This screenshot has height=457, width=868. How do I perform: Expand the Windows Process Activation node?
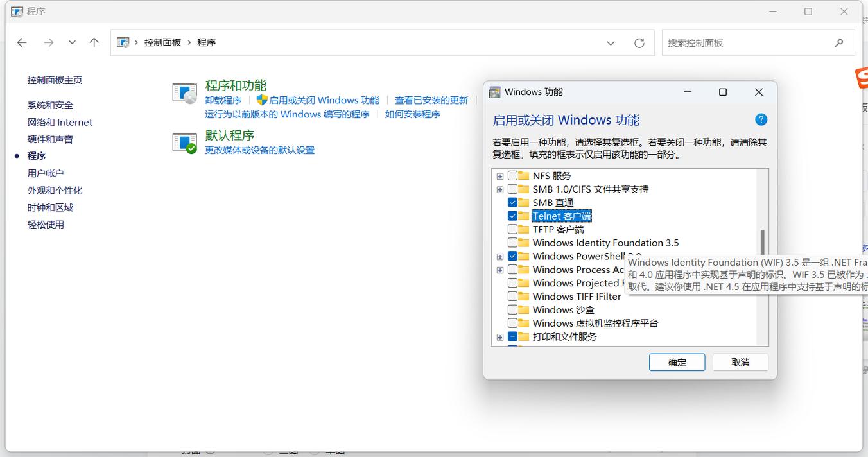point(500,270)
